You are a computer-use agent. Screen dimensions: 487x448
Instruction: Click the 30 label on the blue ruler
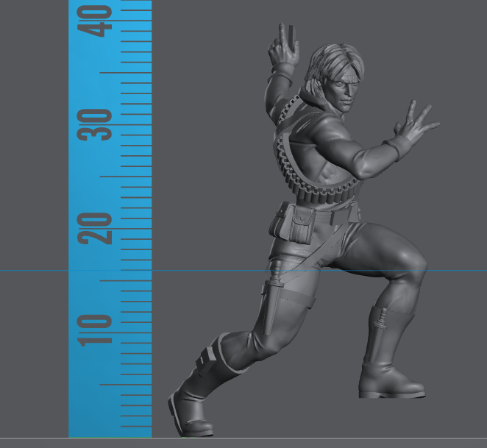(97, 125)
